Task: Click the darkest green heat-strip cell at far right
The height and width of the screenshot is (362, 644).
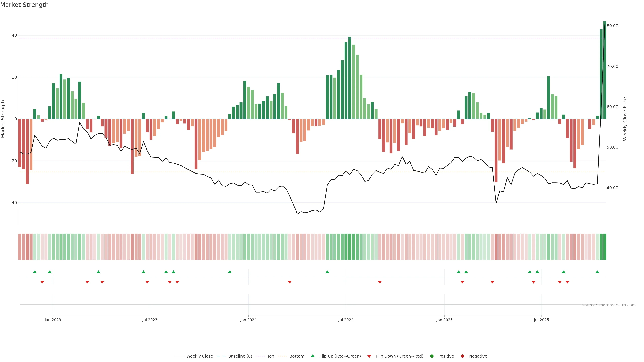Action: 605,247
